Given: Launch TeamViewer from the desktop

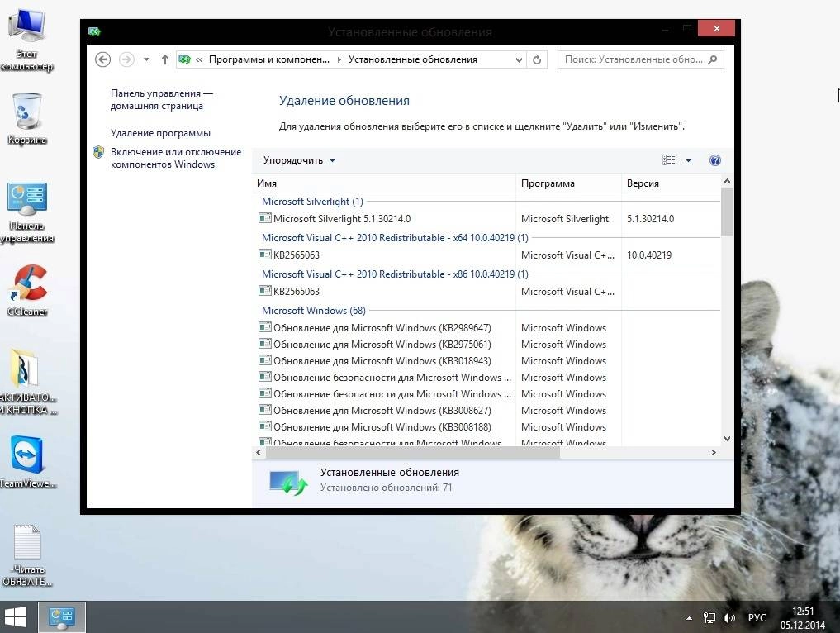Looking at the screenshot, I should tap(27, 462).
